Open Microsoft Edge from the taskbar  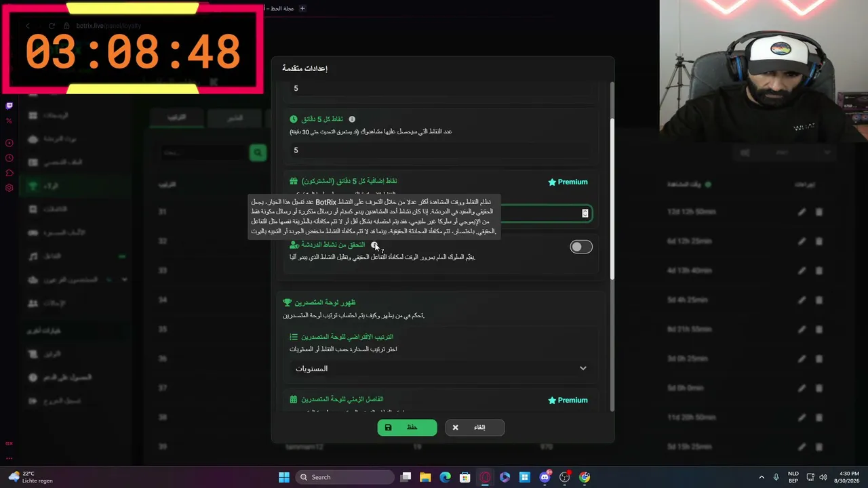[445, 477]
